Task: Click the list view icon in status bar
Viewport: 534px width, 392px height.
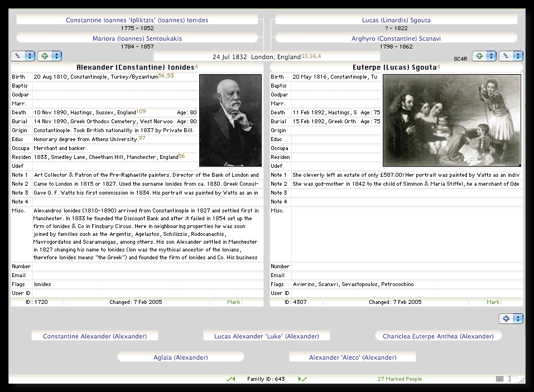Action: (499, 379)
